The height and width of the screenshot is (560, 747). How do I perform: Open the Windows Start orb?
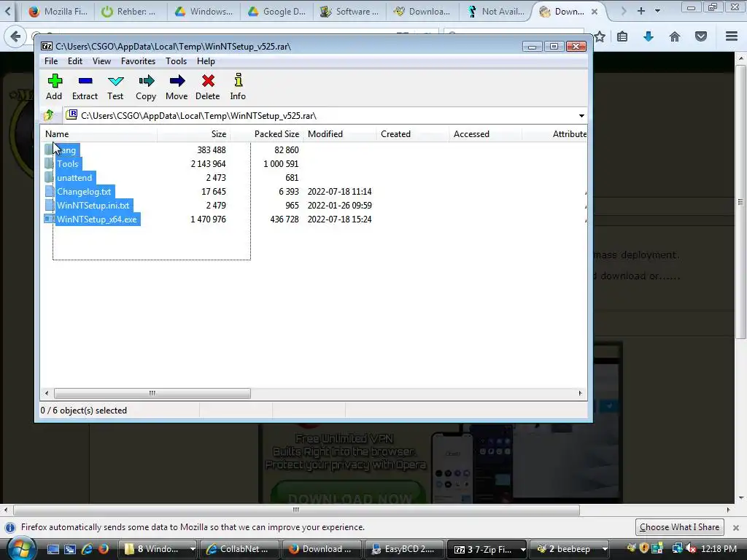(x=21, y=549)
